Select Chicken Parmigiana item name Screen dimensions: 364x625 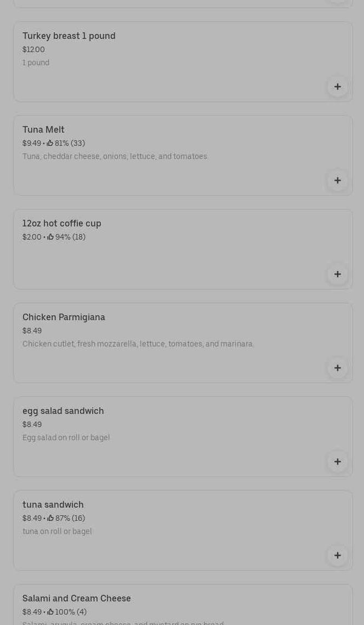click(x=64, y=317)
